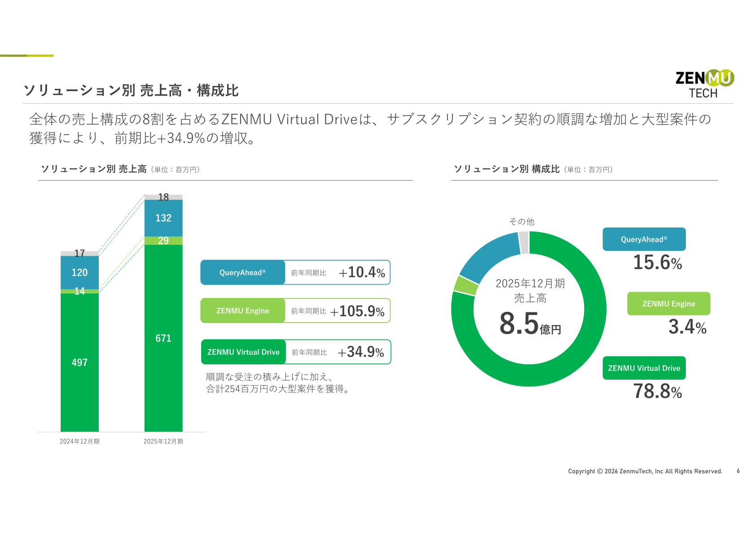Click the value 18 atop the 2025 bar
Viewport: 756px width, 534px height.
pos(163,197)
